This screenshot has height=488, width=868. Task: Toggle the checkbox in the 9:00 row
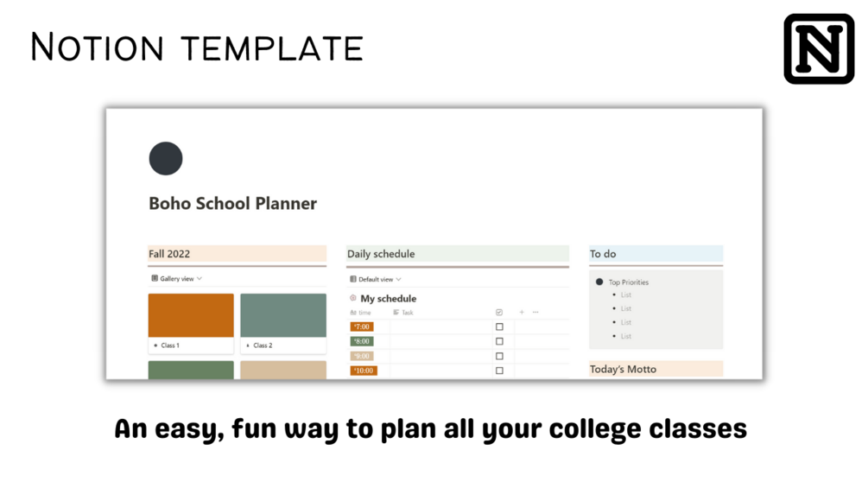coord(499,356)
